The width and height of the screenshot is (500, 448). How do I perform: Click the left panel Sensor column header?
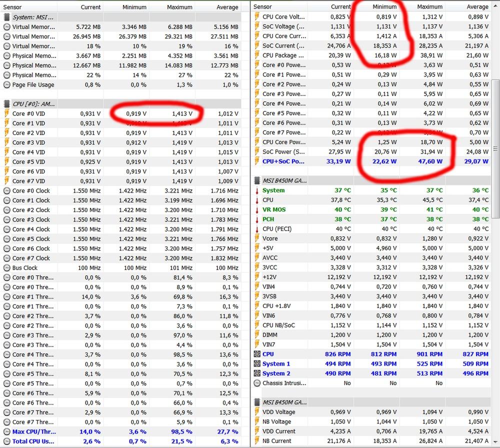click(29, 6)
